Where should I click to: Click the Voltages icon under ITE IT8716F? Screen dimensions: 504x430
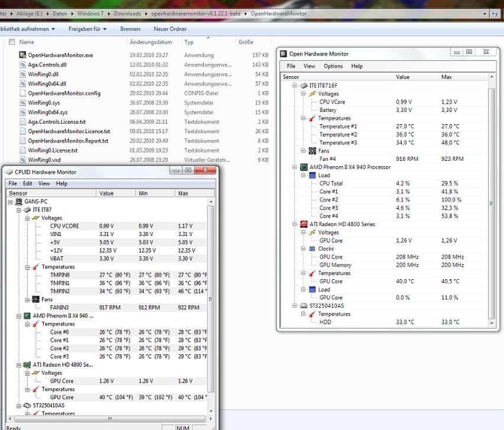(313, 93)
